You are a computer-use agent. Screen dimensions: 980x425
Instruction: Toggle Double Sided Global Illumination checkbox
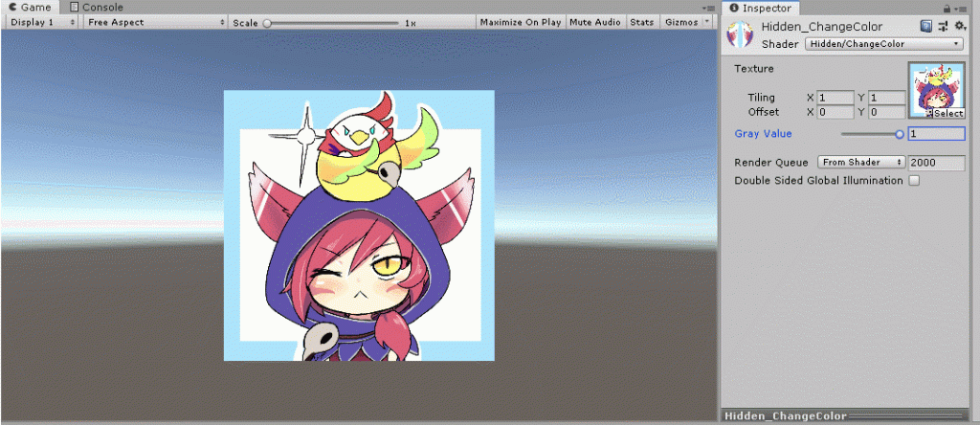[x=914, y=180]
